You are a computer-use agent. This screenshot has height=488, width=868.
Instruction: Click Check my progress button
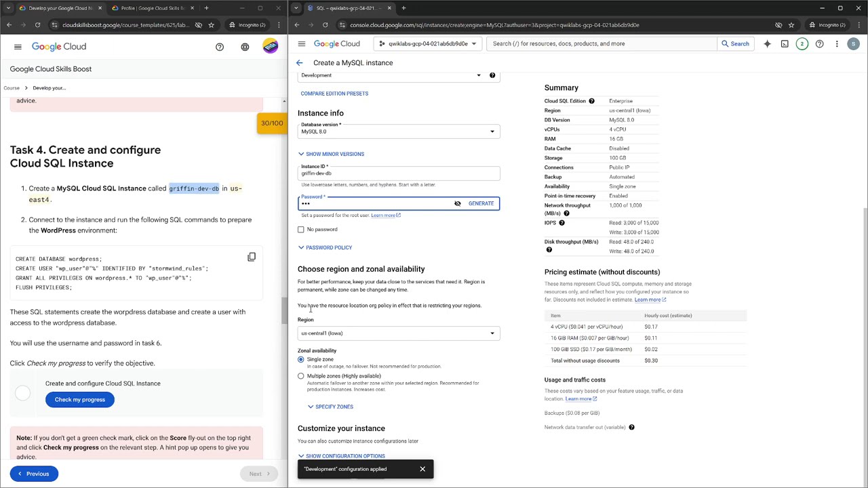tap(80, 400)
